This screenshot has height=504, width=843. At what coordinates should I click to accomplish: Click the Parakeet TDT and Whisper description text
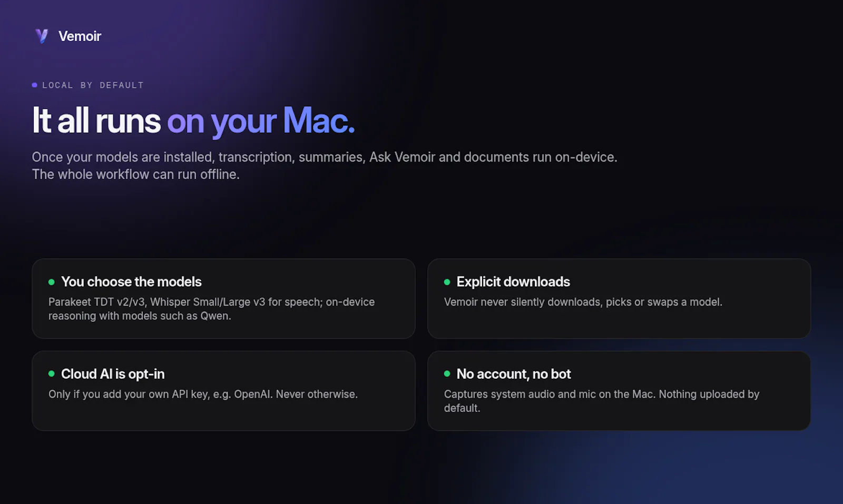212,309
